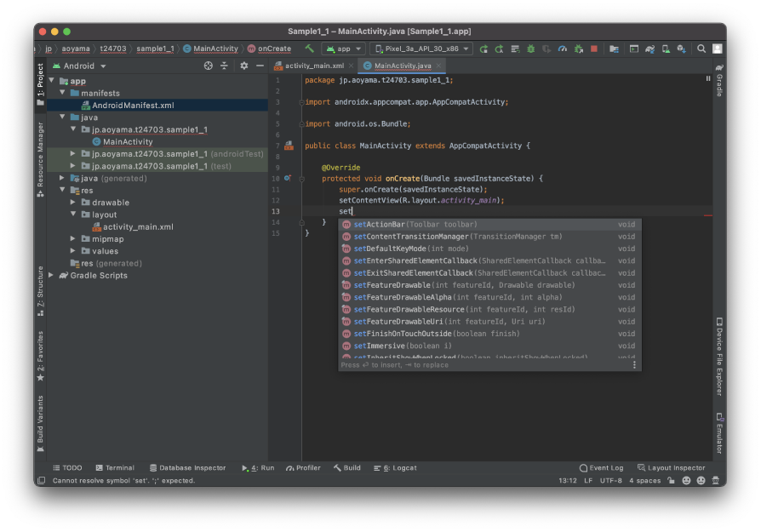
Task: Close the activity_main.xml tab
Action: pos(351,66)
